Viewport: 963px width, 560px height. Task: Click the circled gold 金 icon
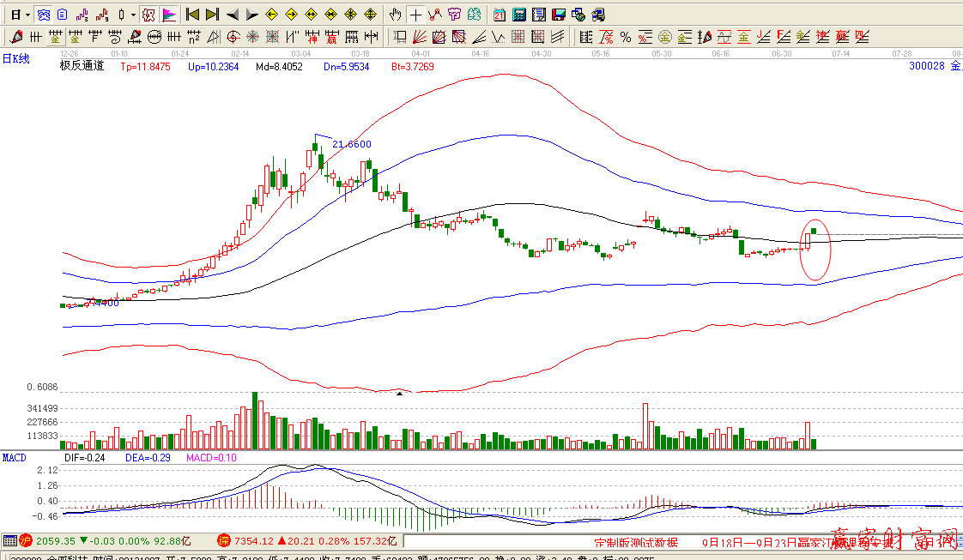[x=664, y=37]
